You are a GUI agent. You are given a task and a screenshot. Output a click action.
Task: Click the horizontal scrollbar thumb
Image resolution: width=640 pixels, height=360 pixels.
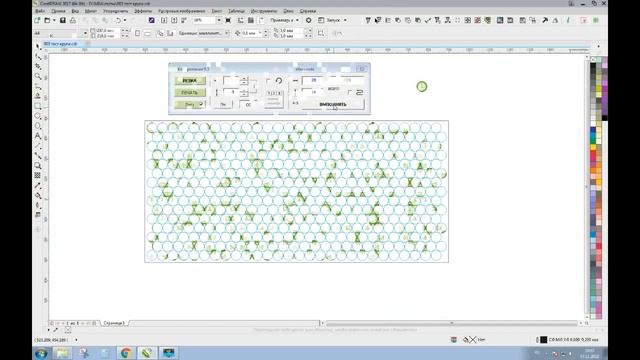pos(451,323)
